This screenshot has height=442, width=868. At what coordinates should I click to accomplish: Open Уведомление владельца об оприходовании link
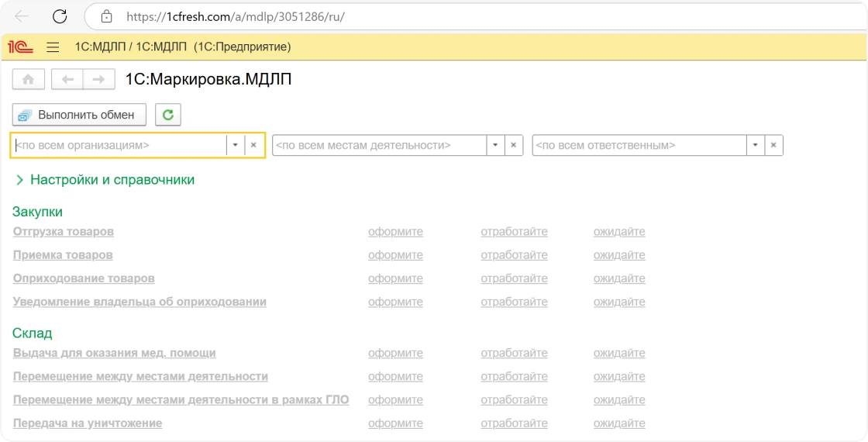pos(139,302)
